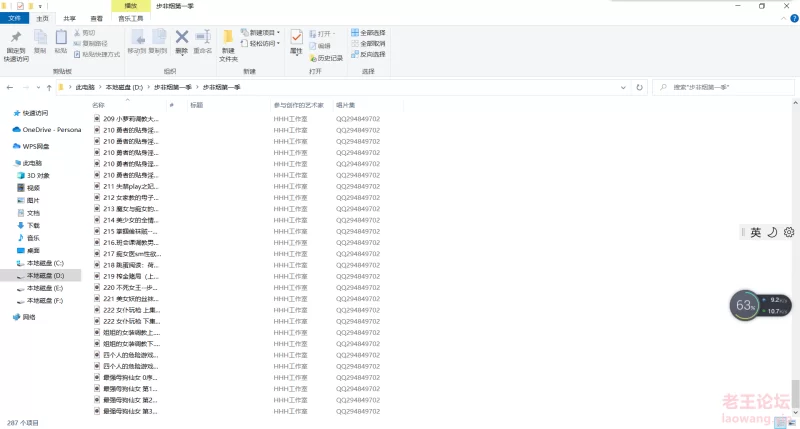Create a New folder (新建文件夹)

pos(229,46)
